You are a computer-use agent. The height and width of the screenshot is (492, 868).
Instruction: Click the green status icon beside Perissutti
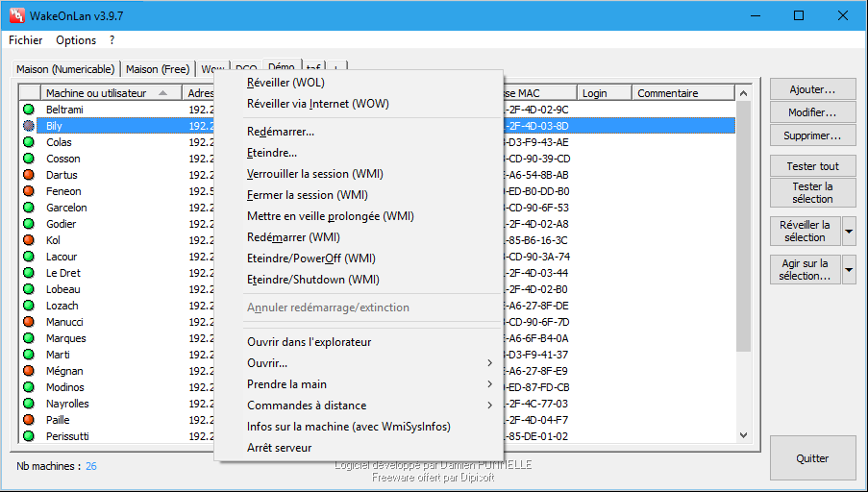[x=29, y=436]
